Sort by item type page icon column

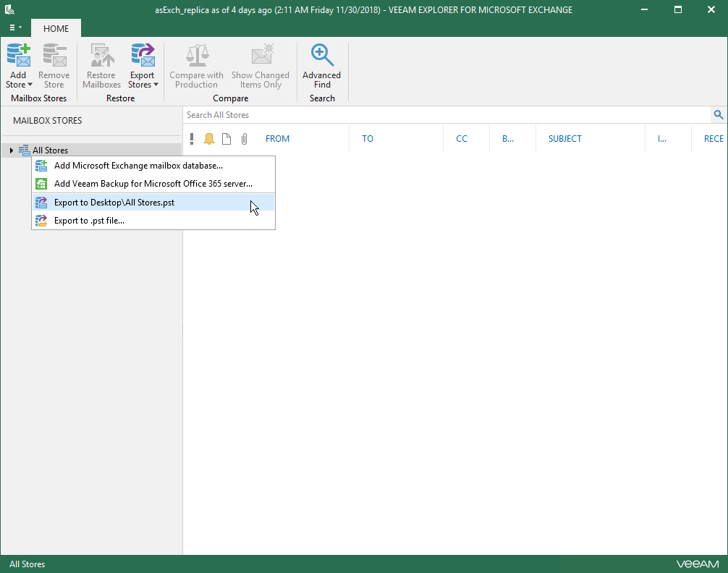[x=226, y=138]
